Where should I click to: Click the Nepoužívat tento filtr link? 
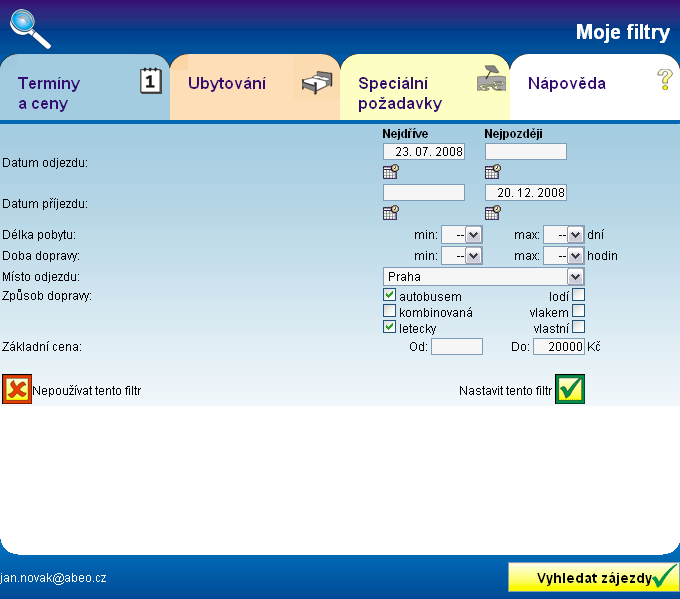87,390
